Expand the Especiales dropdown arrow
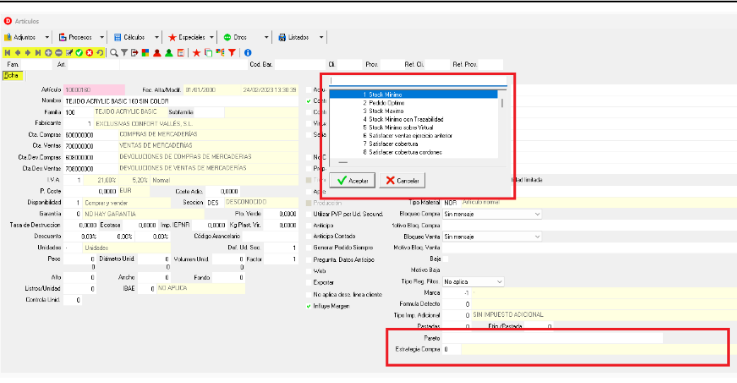Viewport: 737px width, 383px height. pos(212,37)
